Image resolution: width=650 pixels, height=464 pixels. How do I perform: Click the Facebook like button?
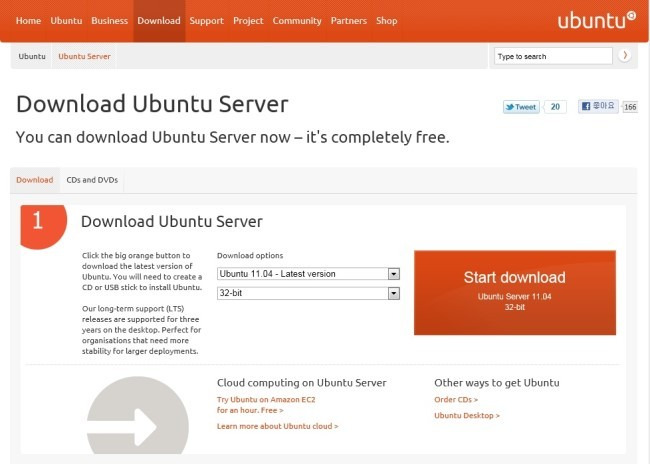[598, 106]
